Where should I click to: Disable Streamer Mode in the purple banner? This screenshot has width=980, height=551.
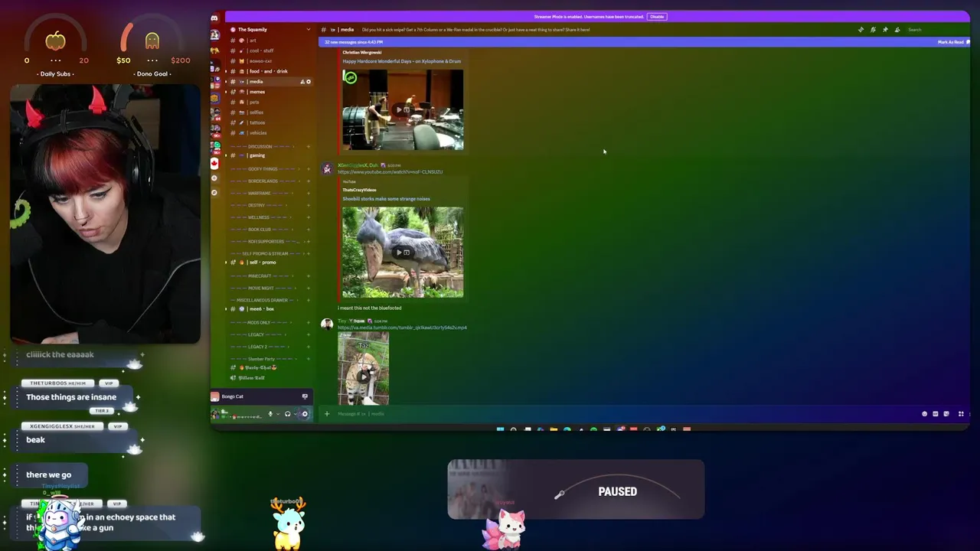coord(656,16)
